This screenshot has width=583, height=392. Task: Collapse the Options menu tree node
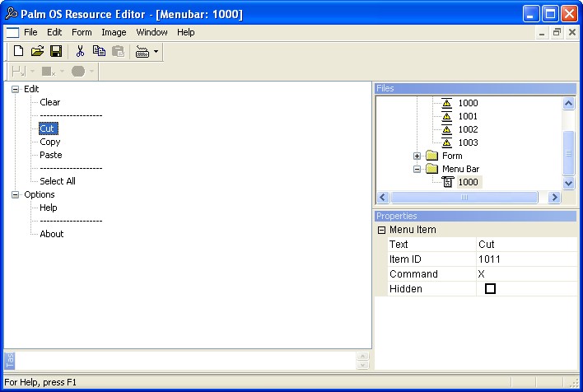click(16, 195)
